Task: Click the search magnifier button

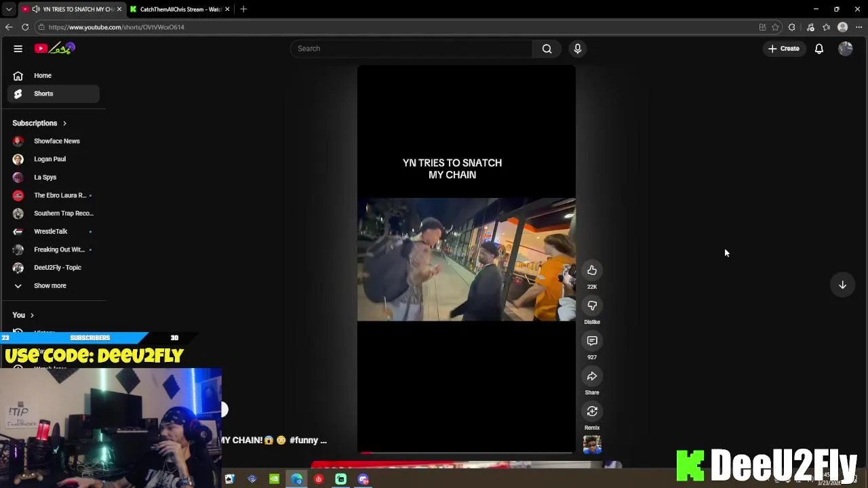Action: pyautogui.click(x=547, y=49)
